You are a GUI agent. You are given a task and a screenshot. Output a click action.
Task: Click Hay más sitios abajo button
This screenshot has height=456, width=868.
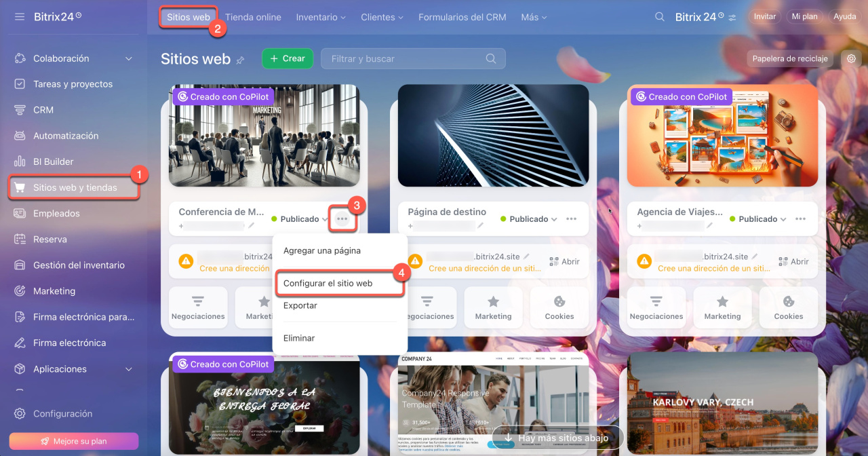click(x=557, y=438)
